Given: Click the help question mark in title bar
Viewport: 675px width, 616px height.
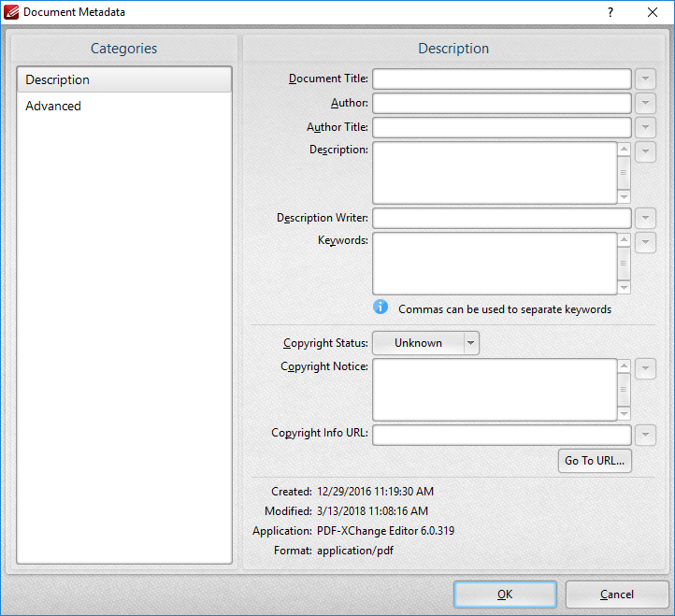Looking at the screenshot, I should click(x=610, y=12).
